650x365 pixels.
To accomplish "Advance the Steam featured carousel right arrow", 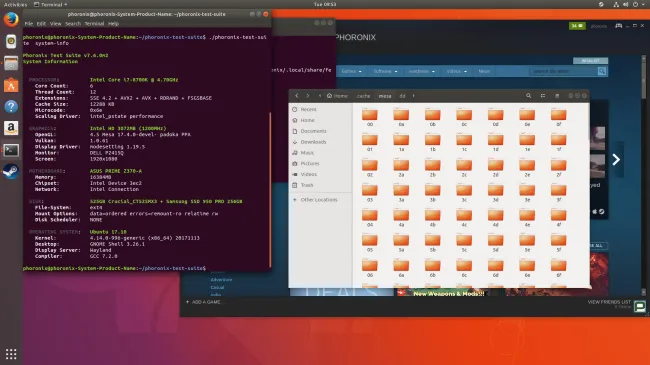I will click(x=616, y=160).
